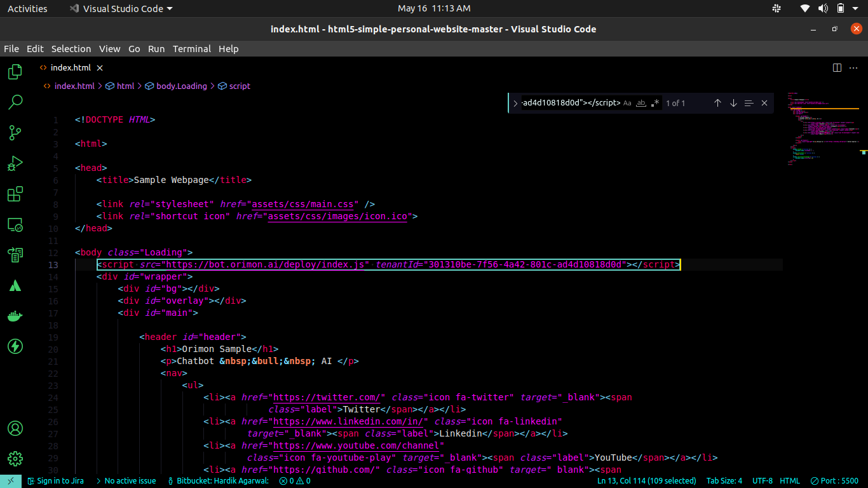Open the Search view in activity bar
Viewport: 868px width, 488px height.
coord(15,102)
